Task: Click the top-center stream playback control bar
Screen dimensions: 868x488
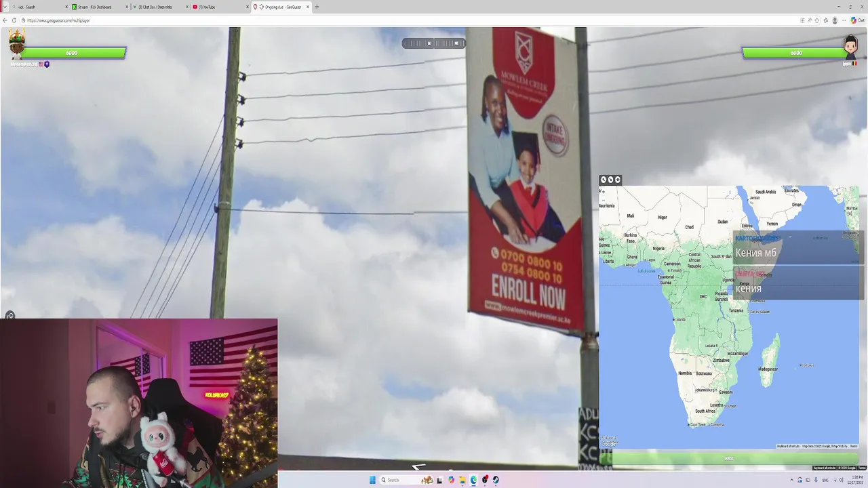Action: (434, 43)
